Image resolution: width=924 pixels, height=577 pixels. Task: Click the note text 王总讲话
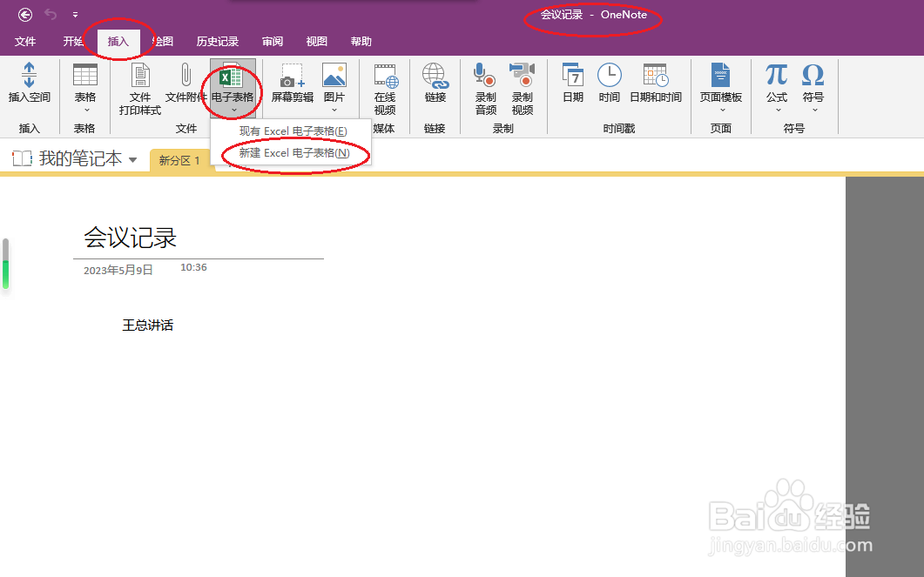coord(147,325)
